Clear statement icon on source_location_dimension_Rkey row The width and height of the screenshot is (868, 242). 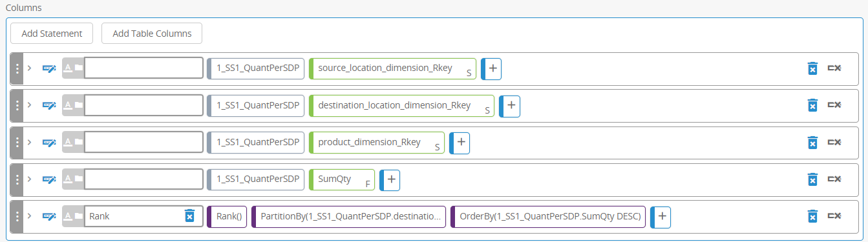(x=834, y=68)
